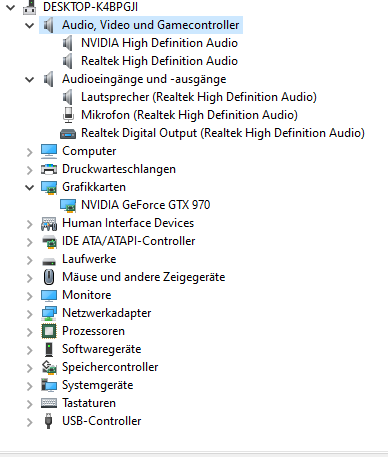Image resolution: width=388 pixels, height=457 pixels.
Task: Select the 'Prozessoren' label
Action: (x=94, y=331)
